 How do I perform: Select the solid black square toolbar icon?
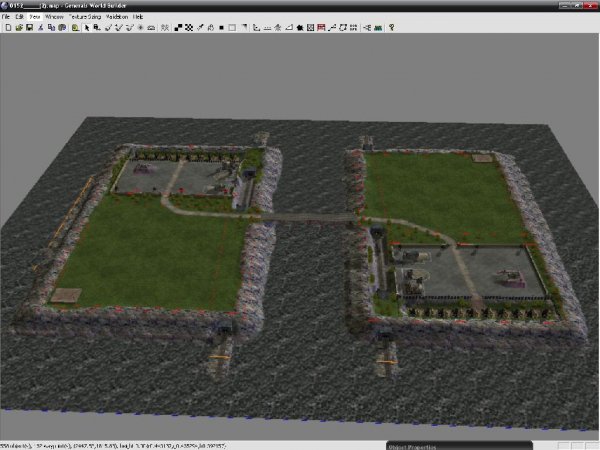coord(220,28)
